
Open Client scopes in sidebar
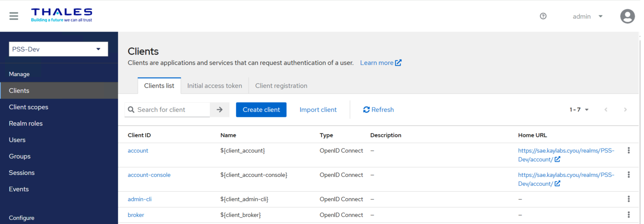coord(29,107)
